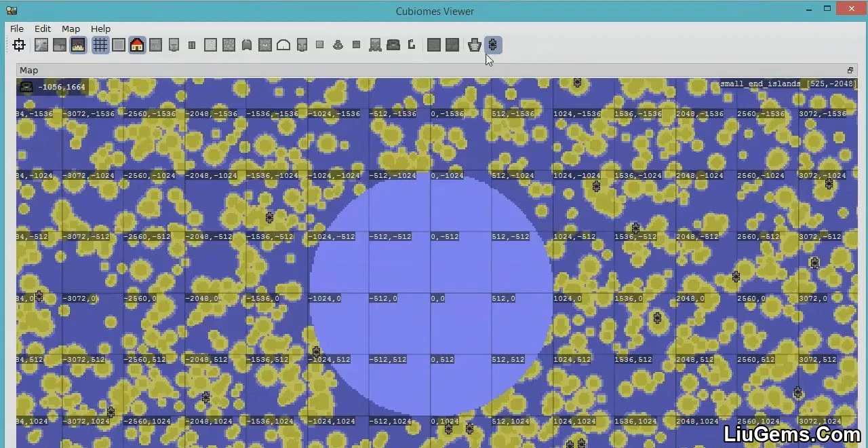This screenshot has width=868, height=448.
Task: Toggle the gray icon right of the house
Action: pyautogui.click(x=155, y=45)
